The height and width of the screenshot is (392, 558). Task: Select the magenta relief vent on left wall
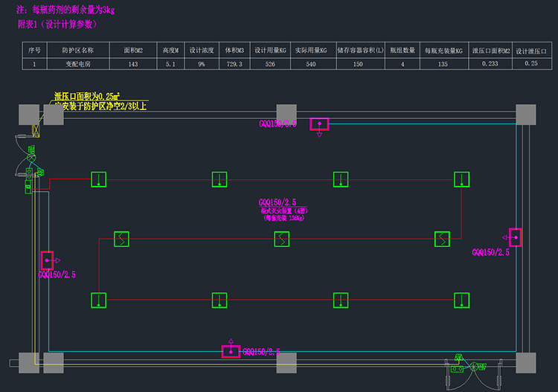tap(47, 260)
